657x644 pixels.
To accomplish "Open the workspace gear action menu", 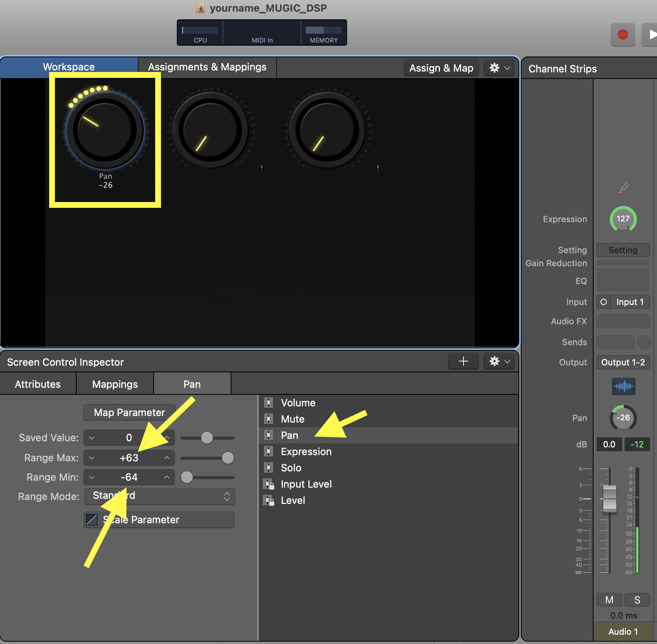I will coord(499,68).
